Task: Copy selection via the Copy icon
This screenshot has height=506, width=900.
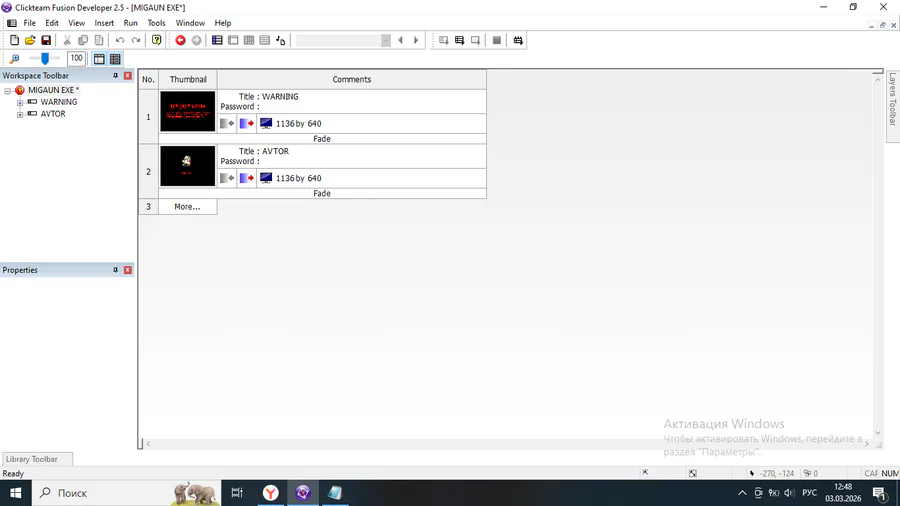Action: pyautogui.click(x=83, y=40)
